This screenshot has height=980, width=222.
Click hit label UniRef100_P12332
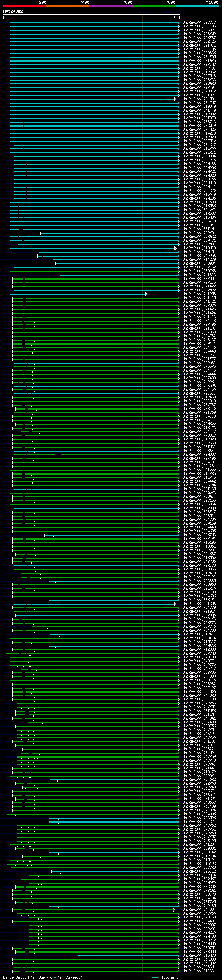(199, 114)
